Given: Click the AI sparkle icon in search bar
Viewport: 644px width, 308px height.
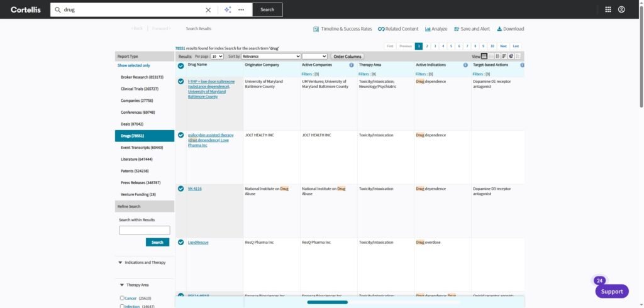Looking at the screenshot, I should pos(228,10).
